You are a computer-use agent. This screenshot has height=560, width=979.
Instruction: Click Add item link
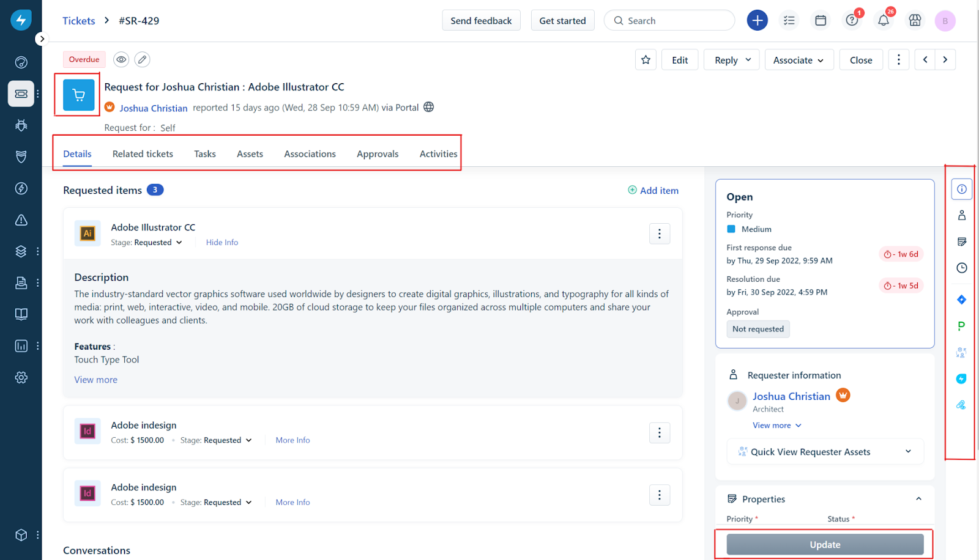point(653,191)
